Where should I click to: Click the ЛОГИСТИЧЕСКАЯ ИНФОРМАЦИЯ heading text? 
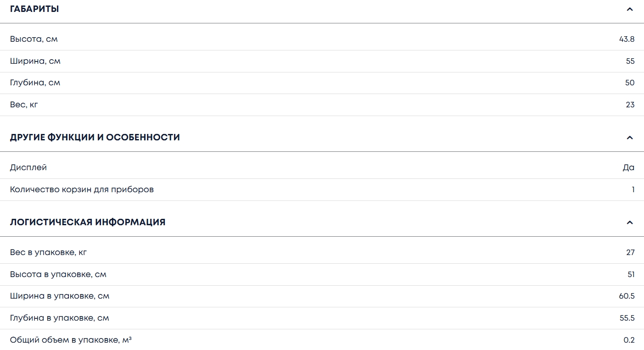(x=88, y=222)
